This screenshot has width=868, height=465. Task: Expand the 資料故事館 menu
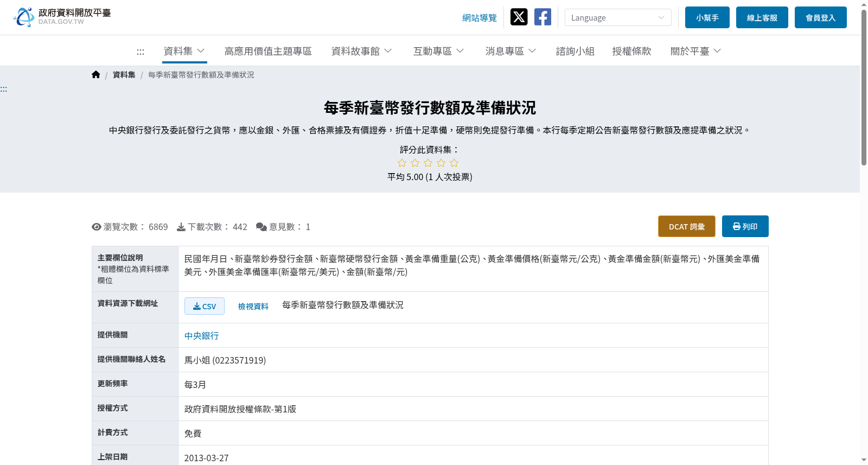[361, 51]
